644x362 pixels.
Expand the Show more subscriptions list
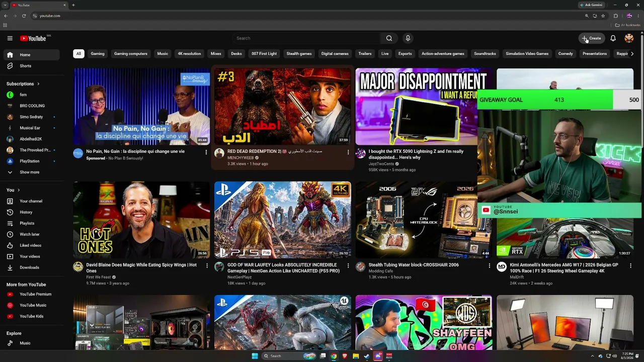(31, 172)
